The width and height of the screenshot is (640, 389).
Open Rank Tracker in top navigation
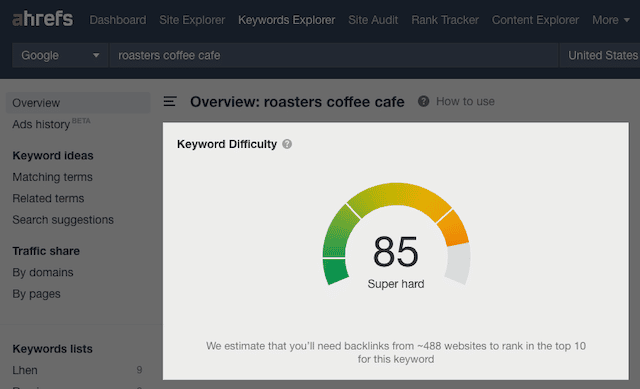click(x=445, y=20)
